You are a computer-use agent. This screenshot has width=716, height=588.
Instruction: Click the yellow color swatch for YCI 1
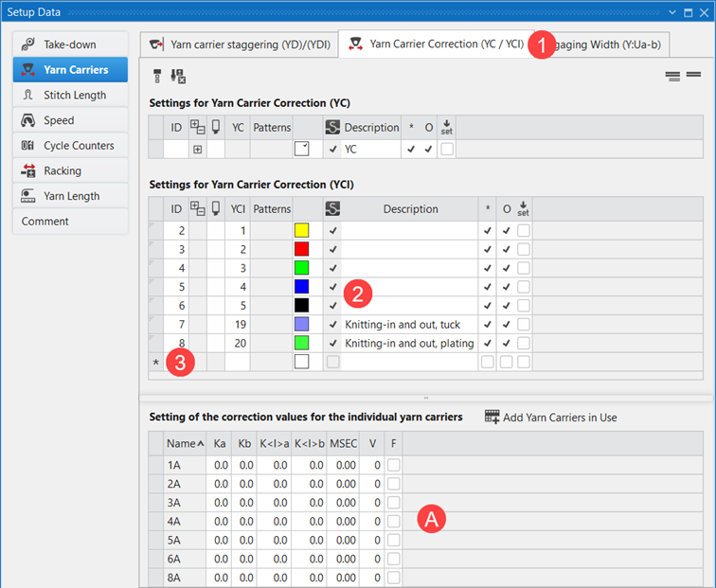(302, 231)
